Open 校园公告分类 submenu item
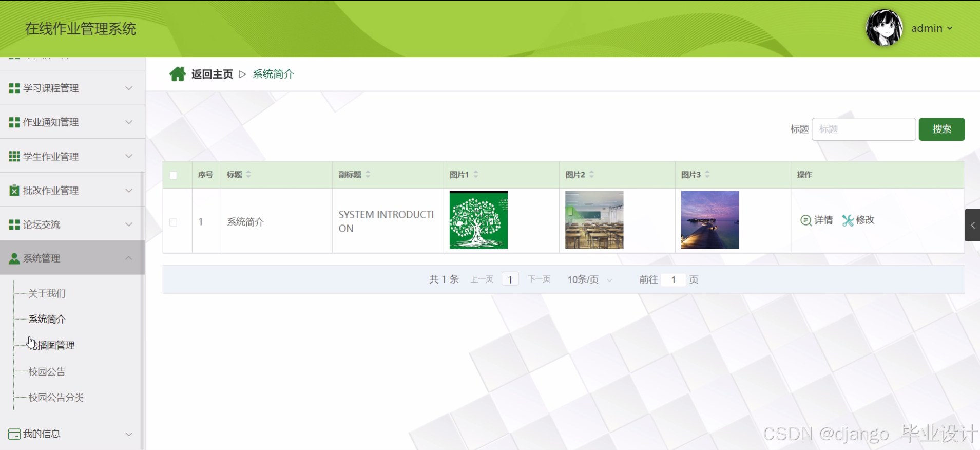980x450 pixels. click(56, 397)
